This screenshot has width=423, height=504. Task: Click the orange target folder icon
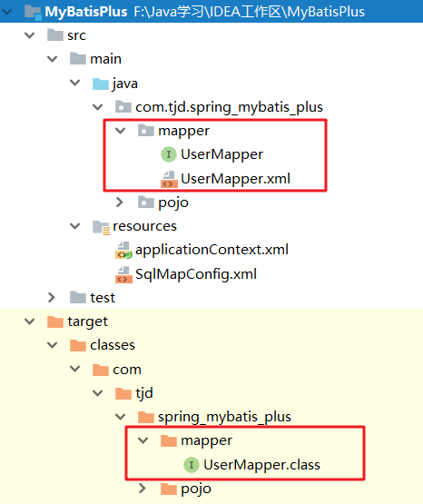tap(55, 321)
